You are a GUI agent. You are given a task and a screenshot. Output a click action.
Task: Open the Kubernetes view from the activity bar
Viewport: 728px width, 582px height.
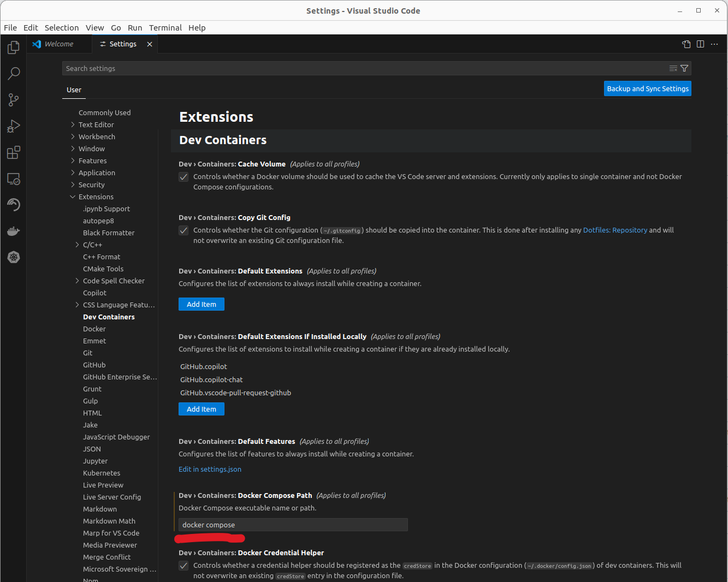(x=13, y=257)
